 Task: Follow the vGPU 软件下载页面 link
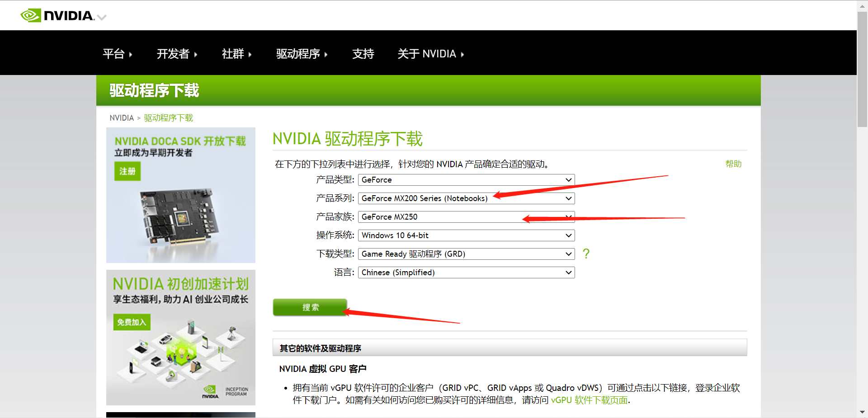point(589,400)
